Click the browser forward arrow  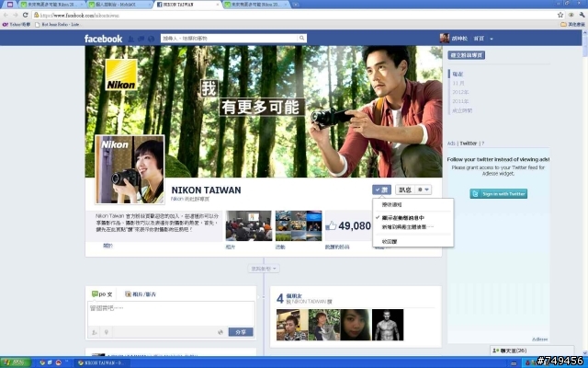point(16,15)
